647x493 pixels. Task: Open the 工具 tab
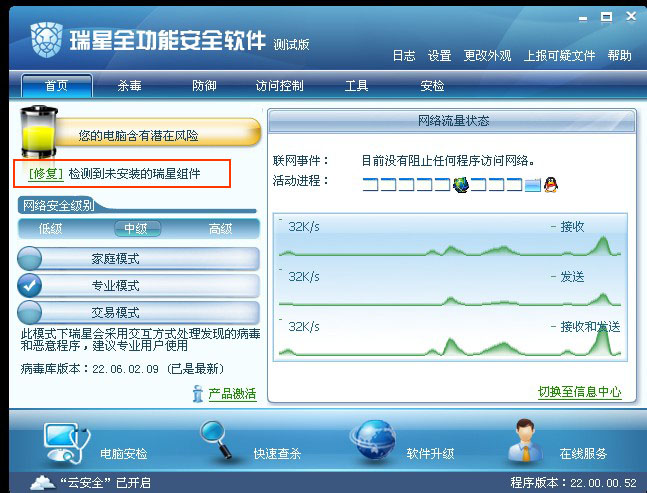pos(356,86)
